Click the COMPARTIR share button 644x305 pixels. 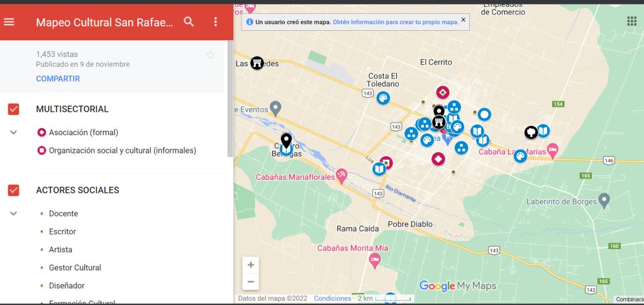tap(58, 79)
